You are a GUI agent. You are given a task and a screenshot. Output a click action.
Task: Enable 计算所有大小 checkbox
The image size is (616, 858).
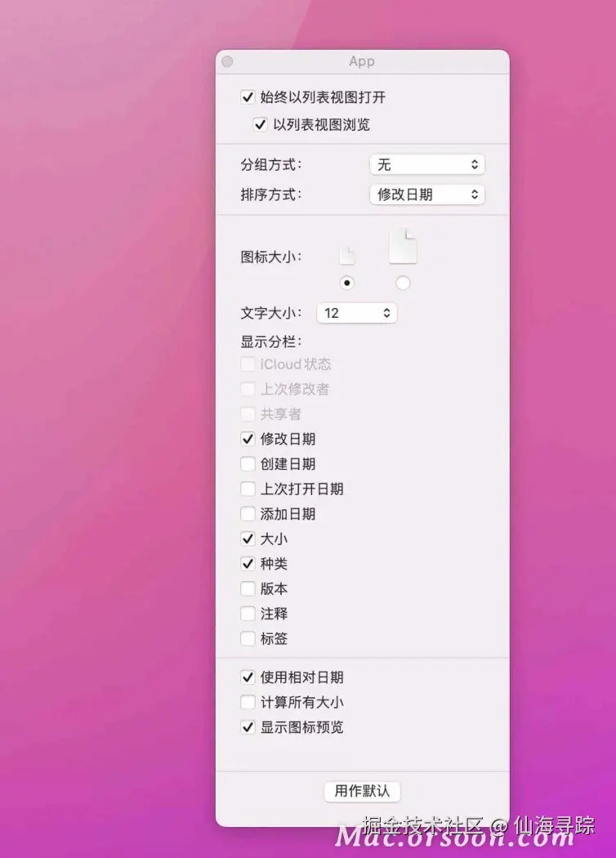[x=248, y=702]
